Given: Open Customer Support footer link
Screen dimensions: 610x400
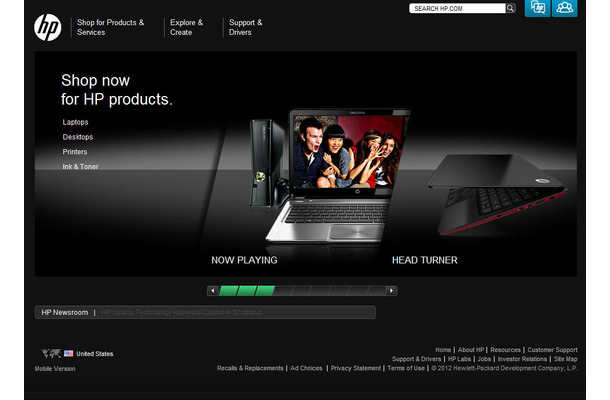Looking at the screenshot, I should pyautogui.click(x=552, y=350).
